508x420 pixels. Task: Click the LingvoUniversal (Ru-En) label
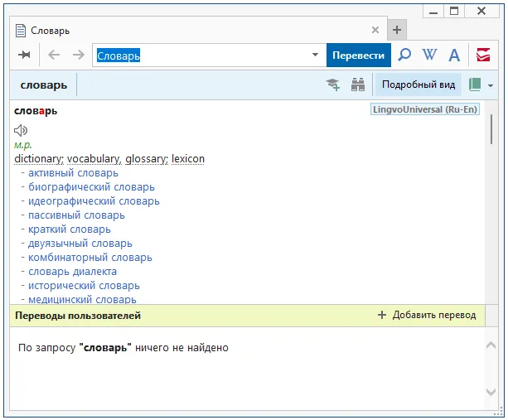[425, 109]
